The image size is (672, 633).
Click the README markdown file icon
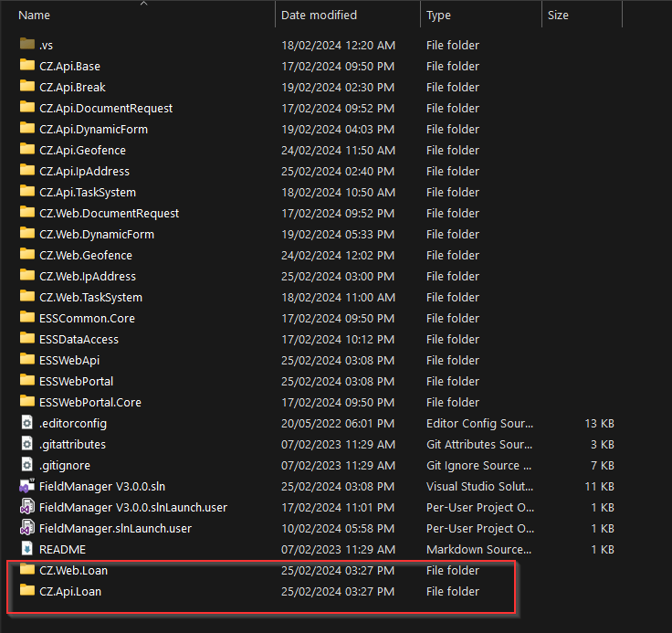point(27,549)
